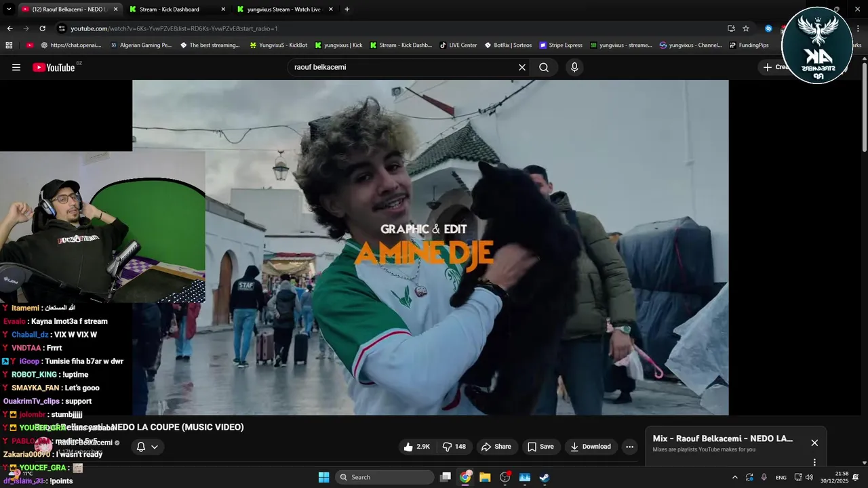Open the YouTube bookmark icon
This screenshot has width=868, height=488.
(x=30, y=45)
